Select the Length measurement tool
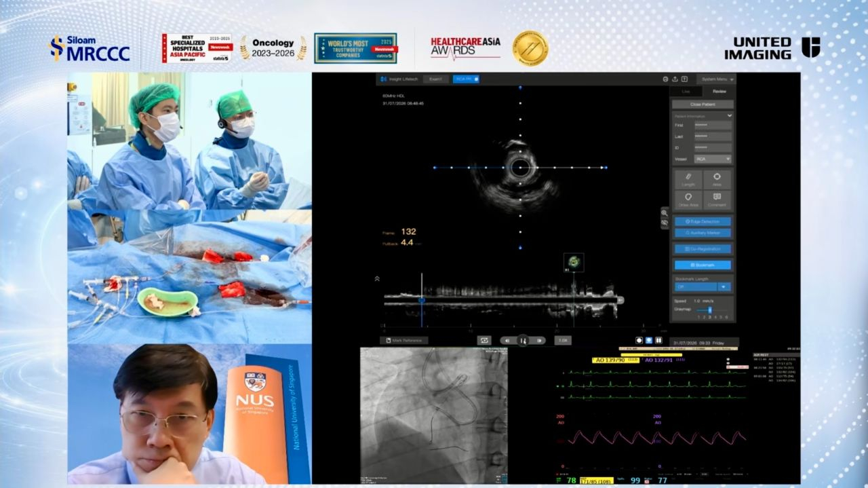This screenshot has height=488, width=868. coord(688,179)
